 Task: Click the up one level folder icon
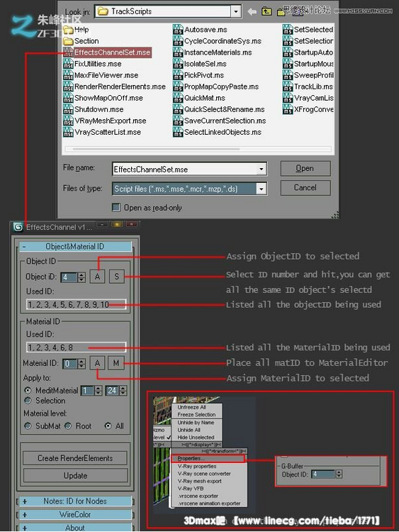coord(266,12)
